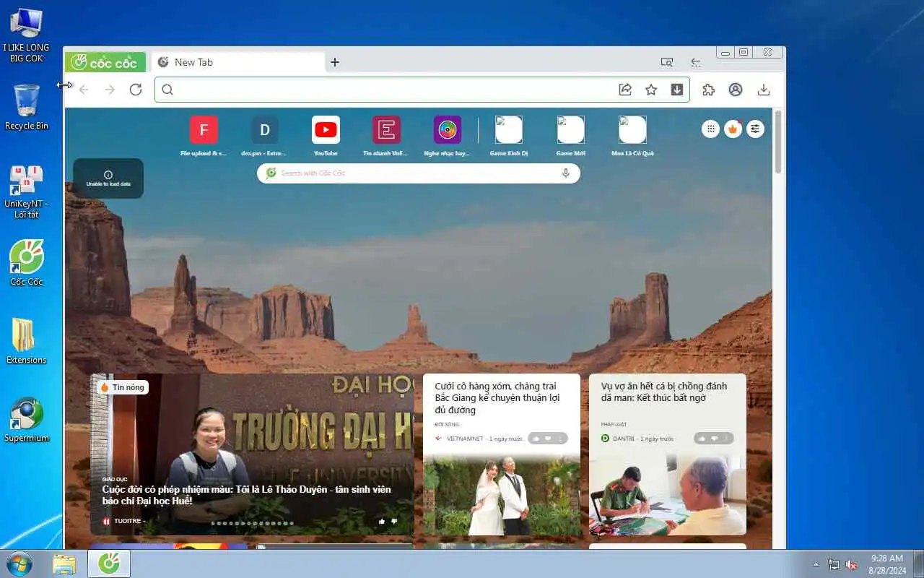Dislike the TUOITRE featured article
924x578 pixels.
click(x=394, y=521)
